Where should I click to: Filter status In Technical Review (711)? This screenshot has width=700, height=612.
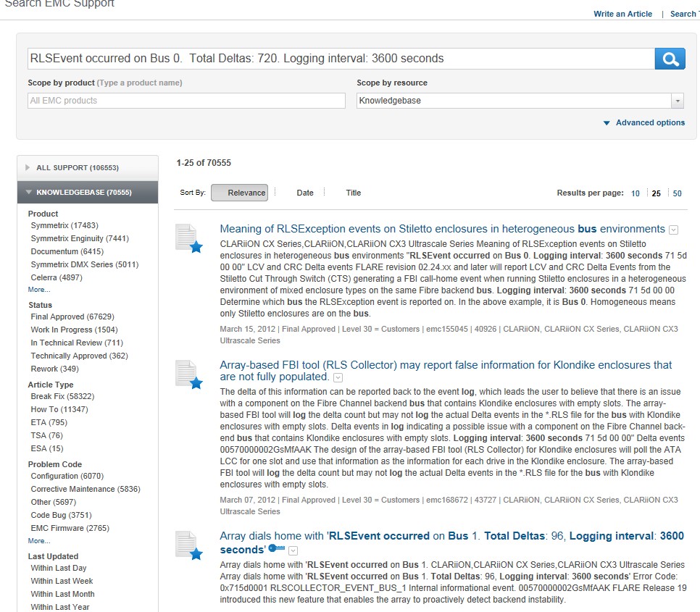pyautogui.click(x=77, y=343)
